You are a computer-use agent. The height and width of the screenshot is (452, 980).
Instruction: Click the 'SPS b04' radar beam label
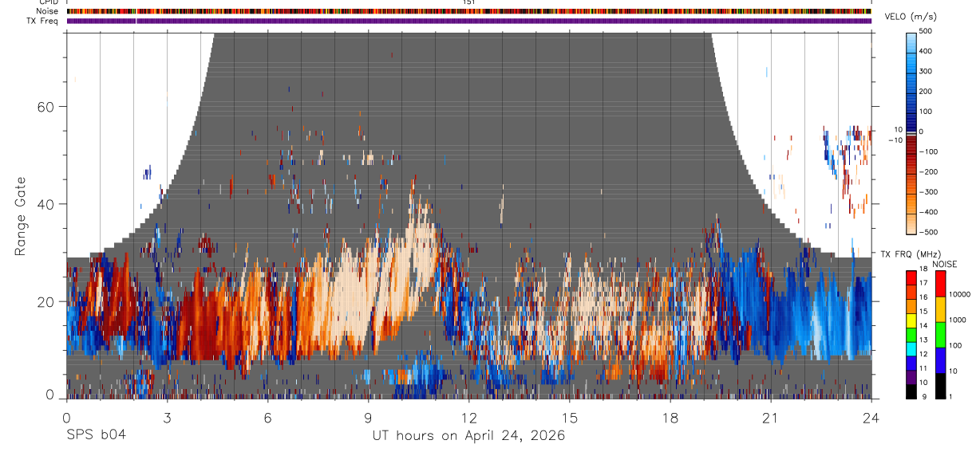click(x=95, y=435)
